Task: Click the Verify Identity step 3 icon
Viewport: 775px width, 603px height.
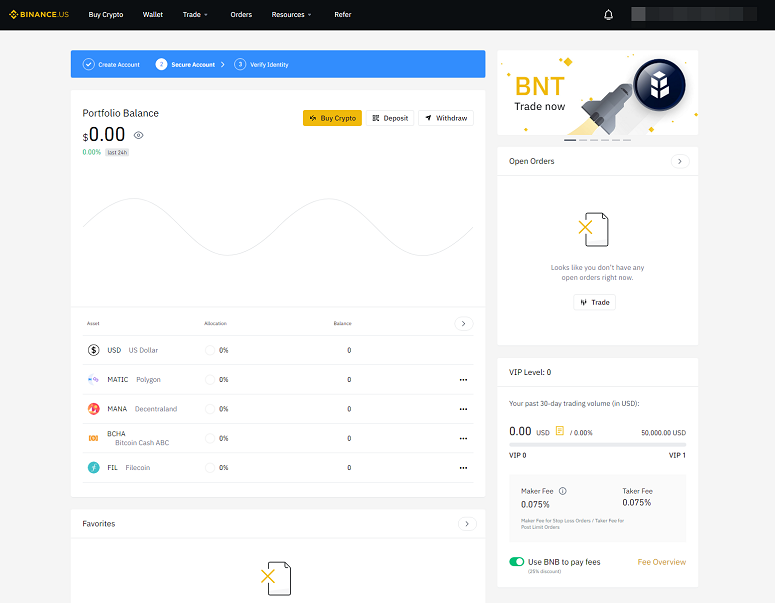Action: pos(240,64)
